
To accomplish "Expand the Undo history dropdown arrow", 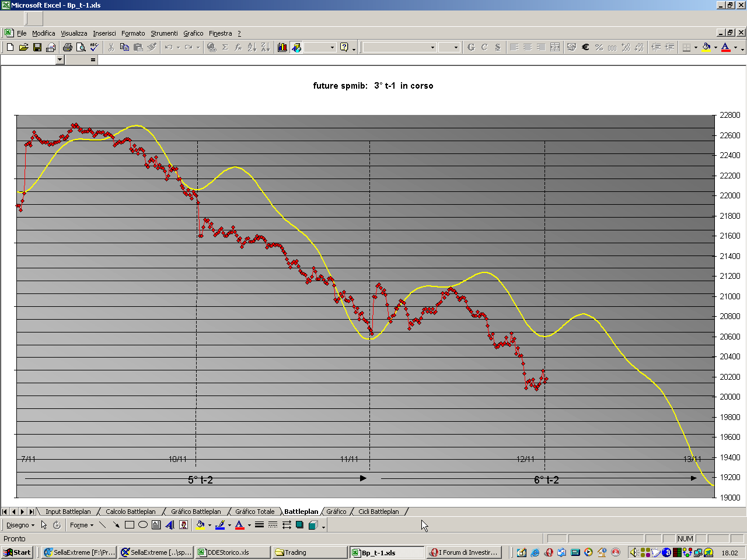I will tap(178, 47).
